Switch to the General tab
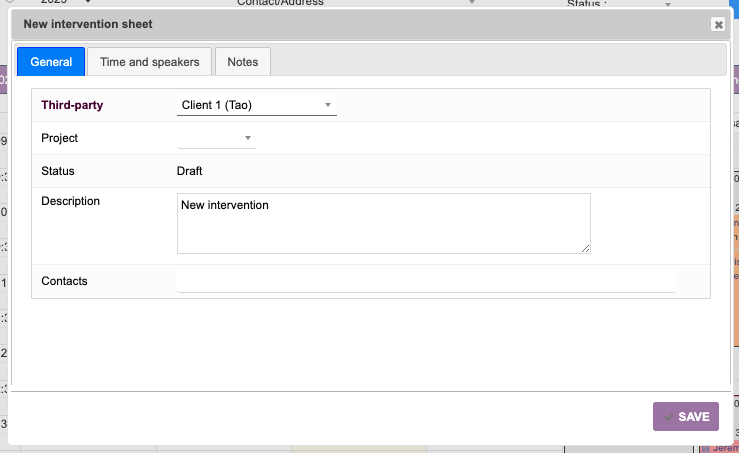This screenshot has width=739, height=453. tap(51, 62)
